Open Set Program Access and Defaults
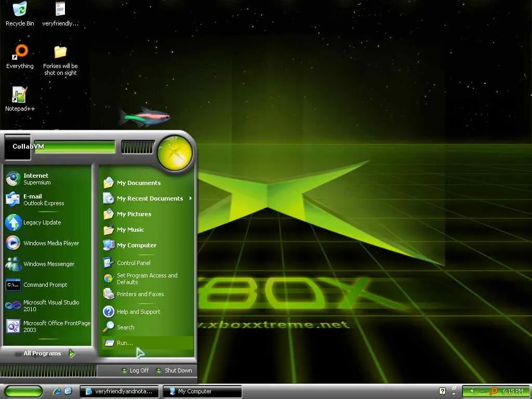 (147, 278)
